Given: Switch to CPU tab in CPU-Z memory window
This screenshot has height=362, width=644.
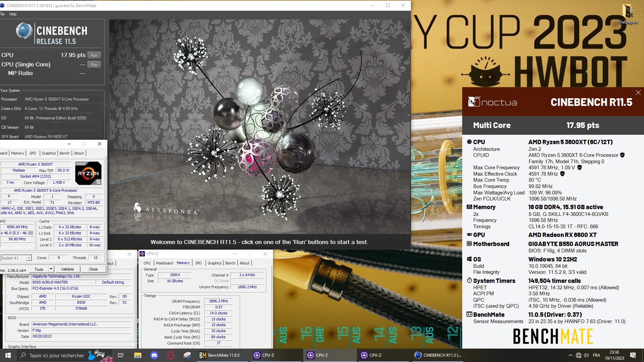Looking at the screenshot, I should pos(147,263).
